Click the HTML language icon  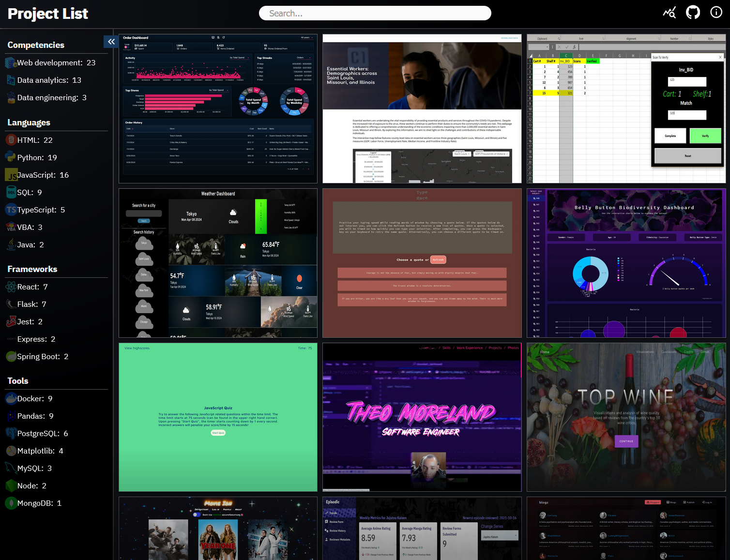tap(11, 140)
